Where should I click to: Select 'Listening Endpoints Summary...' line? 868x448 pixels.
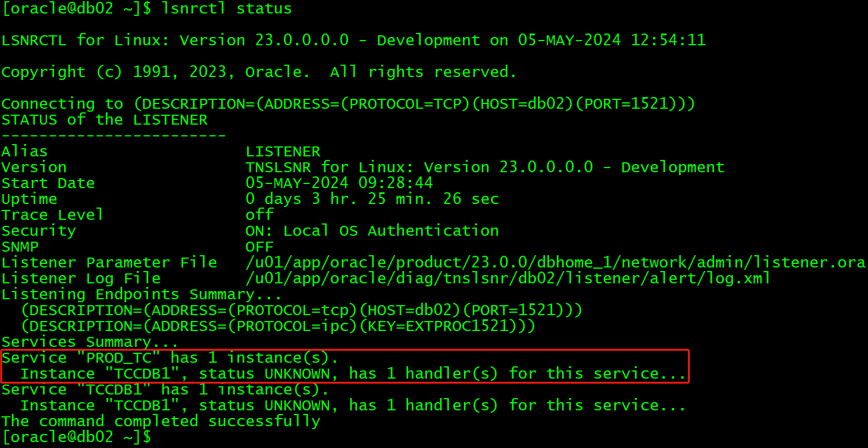[x=142, y=295]
